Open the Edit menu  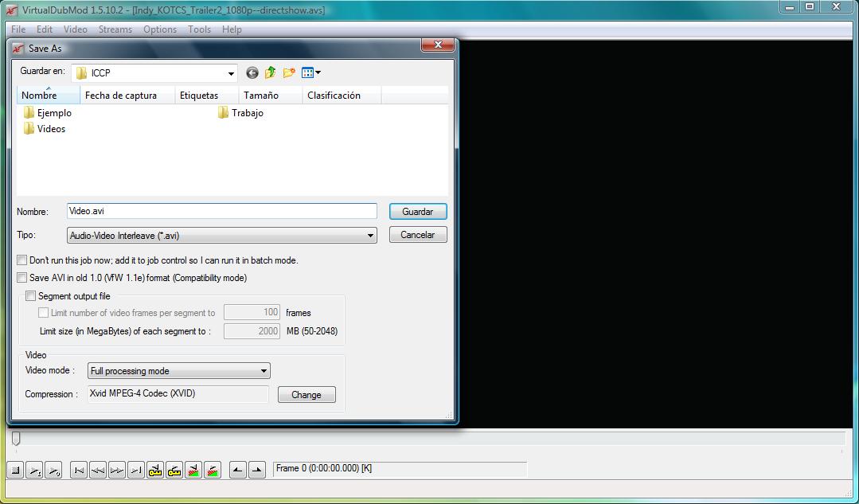click(x=45, y=29)
